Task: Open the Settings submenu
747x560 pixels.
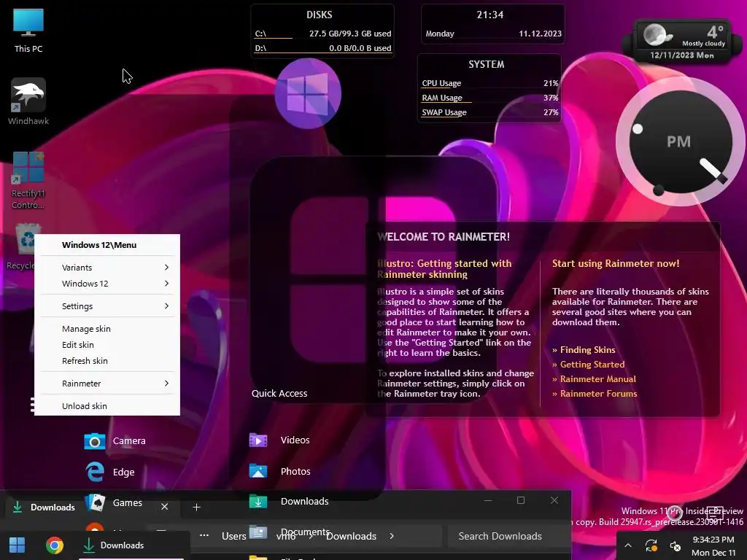Action: 107,306
